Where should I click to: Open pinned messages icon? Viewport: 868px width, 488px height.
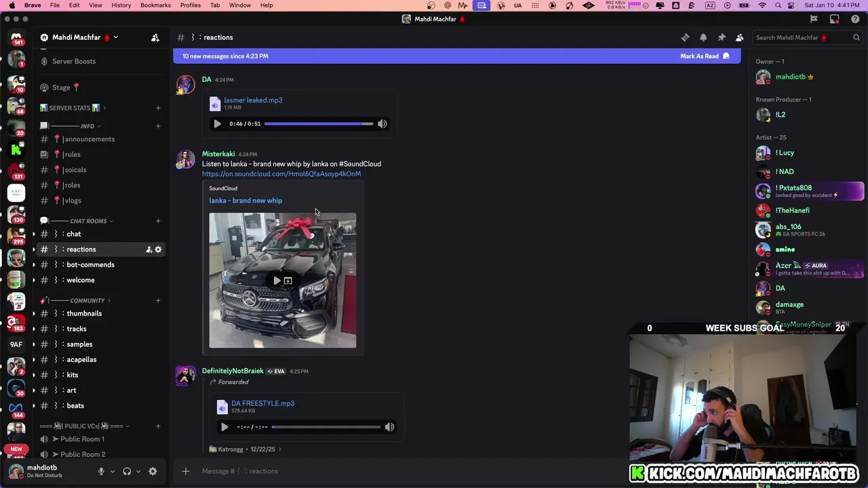coord(722,37)
